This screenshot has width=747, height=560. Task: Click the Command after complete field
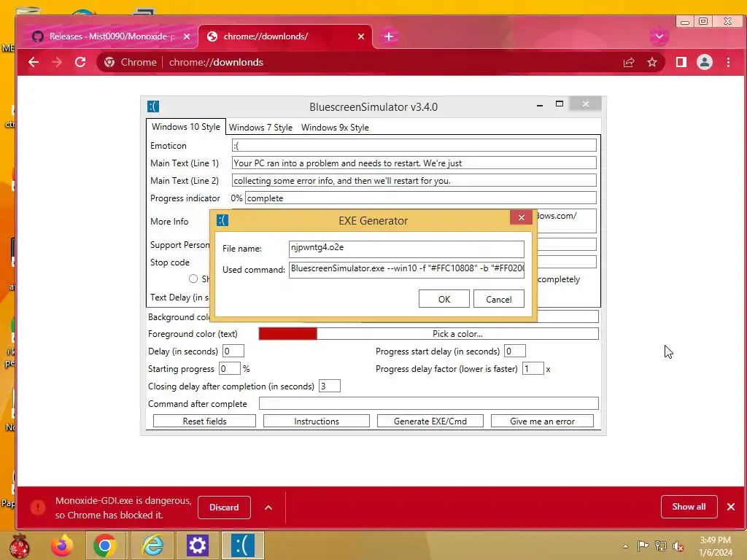click(429, 403)
